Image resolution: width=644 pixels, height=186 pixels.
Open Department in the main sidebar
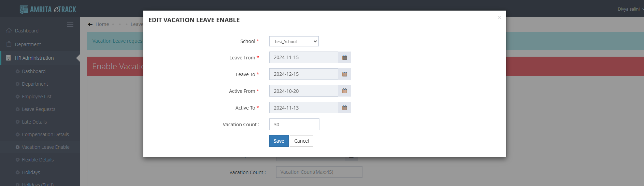tap(28, 44)
